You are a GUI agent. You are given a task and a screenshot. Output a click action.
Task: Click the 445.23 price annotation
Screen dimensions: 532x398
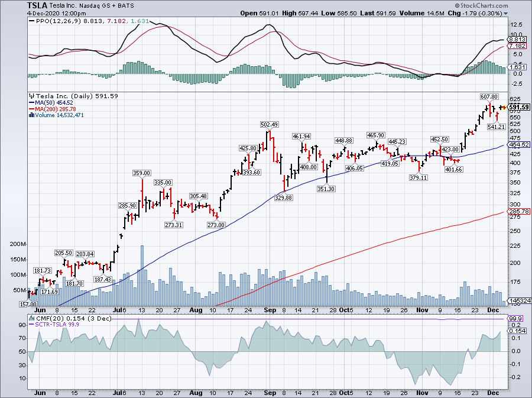[397, 141]
